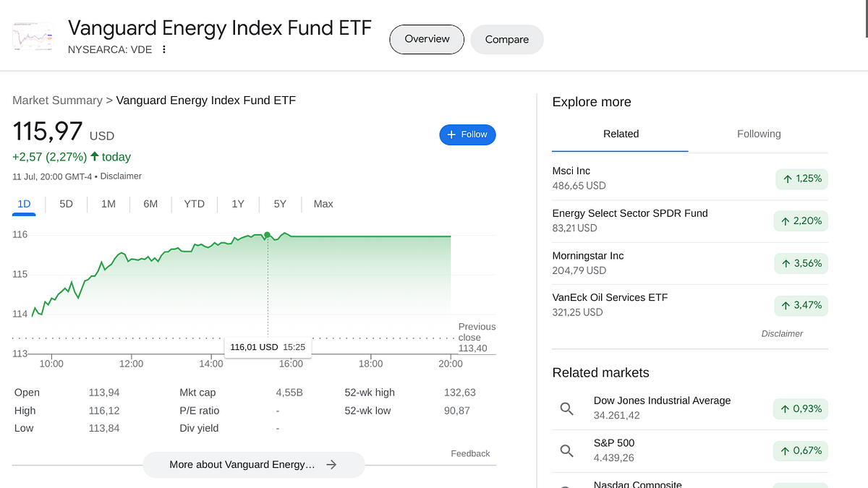Open the three-dot menu beside NYSEARCA: VDE

pos(163,49)
